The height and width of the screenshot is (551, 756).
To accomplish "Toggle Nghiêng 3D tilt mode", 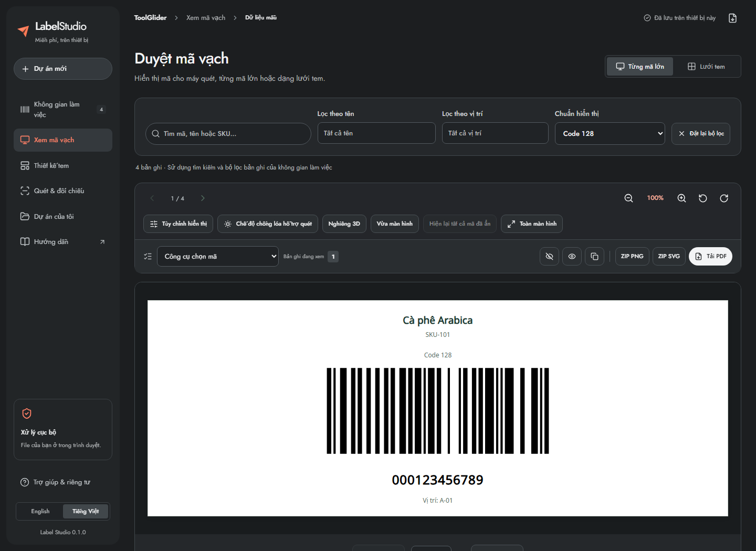I will [344, 224].
